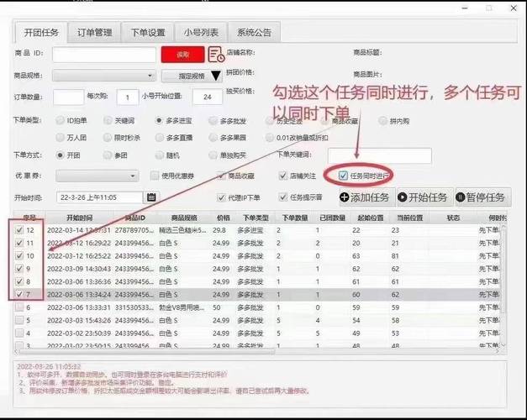Screen dimensions: 527x420
Task: Start tasks with 开始任务 button
Action: pyautogui.click(x=423, y=197)
